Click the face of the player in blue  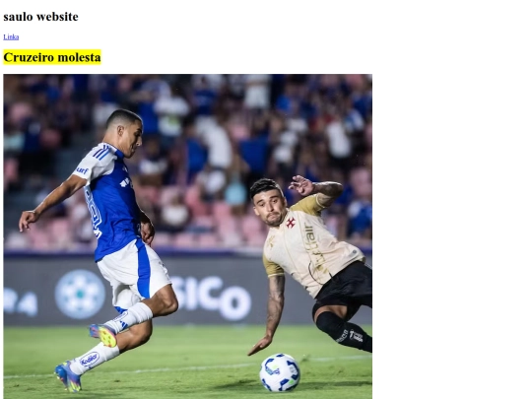click(x=133, y=137)
